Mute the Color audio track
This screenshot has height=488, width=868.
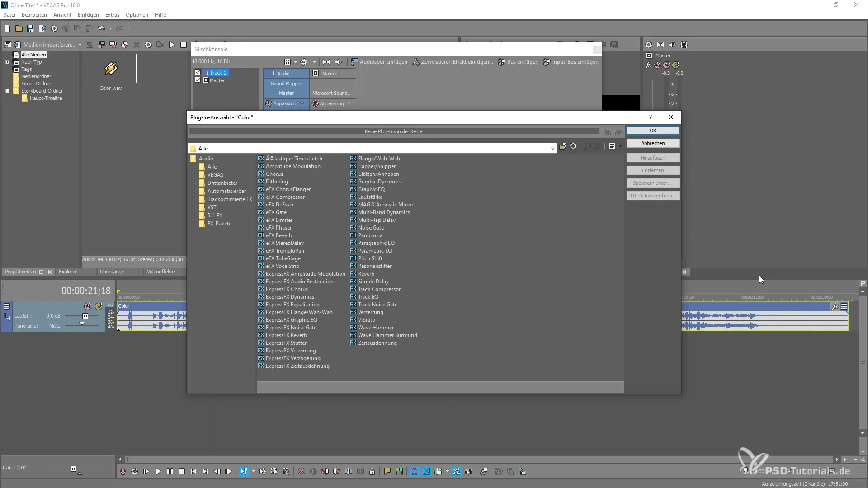click(x=88, y=306)
